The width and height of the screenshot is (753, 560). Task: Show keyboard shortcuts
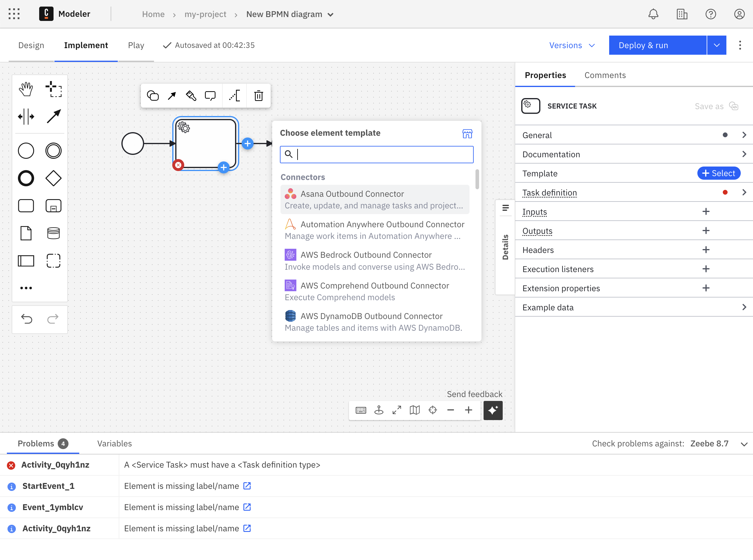tap(361, 410)
